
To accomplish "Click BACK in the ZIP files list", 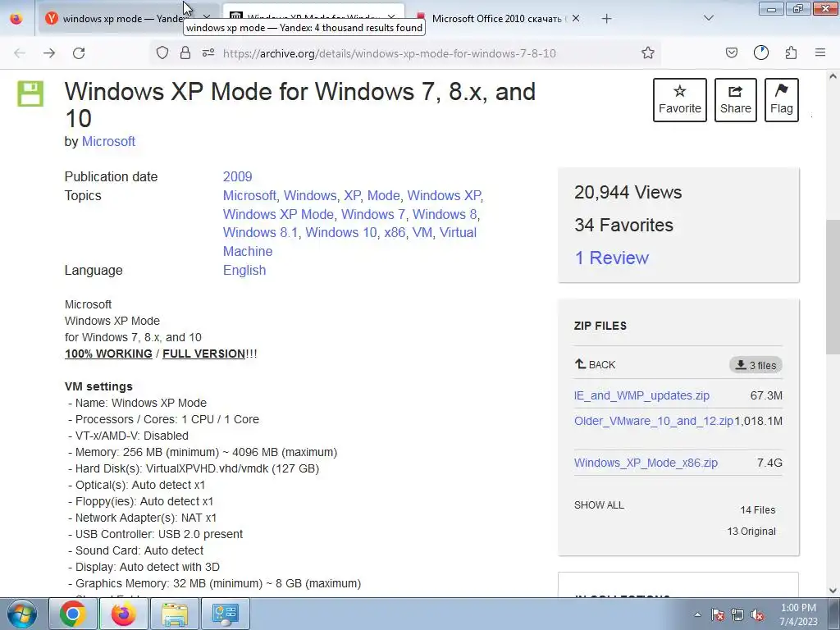I will pyautogui.click(x=595, y=365).
